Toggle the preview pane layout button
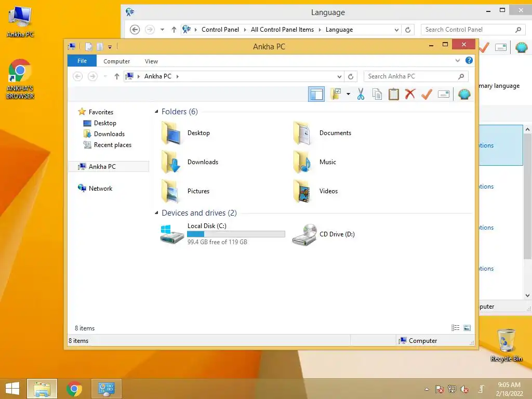 click(316, 94)
